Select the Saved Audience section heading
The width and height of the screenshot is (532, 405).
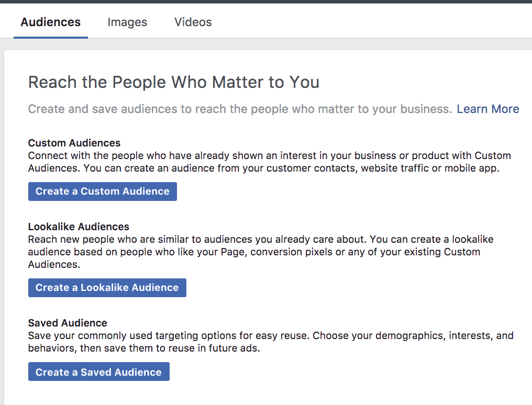67,323
